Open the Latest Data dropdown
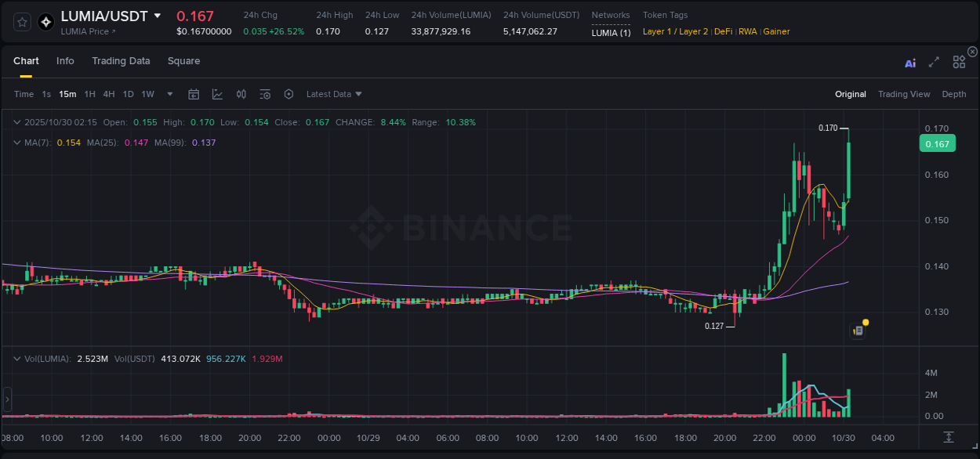 pos(333,94)
